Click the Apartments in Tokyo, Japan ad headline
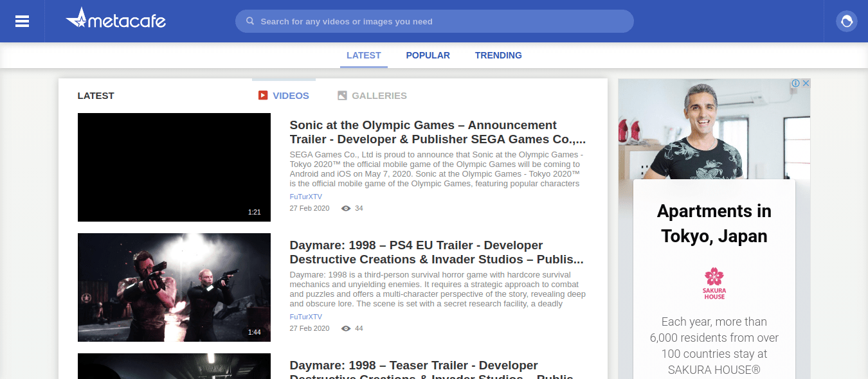Screen dimensions: 868x379 714,224
